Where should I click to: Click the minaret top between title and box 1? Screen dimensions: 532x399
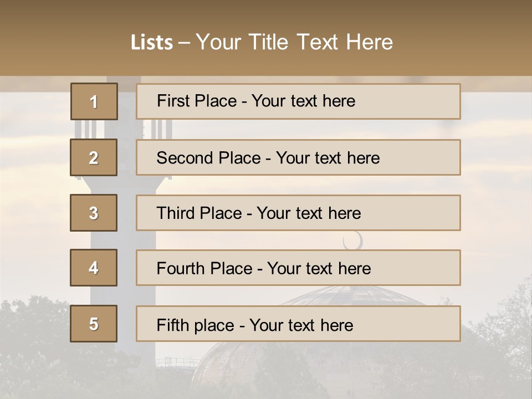[x=124, y=79]
